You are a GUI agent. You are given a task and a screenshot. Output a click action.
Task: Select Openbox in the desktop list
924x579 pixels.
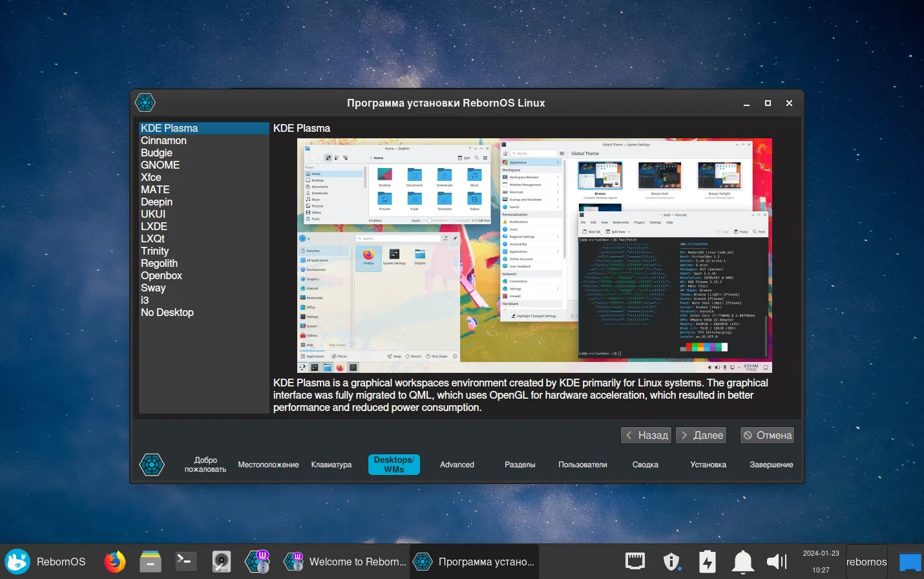coord(204,275)
